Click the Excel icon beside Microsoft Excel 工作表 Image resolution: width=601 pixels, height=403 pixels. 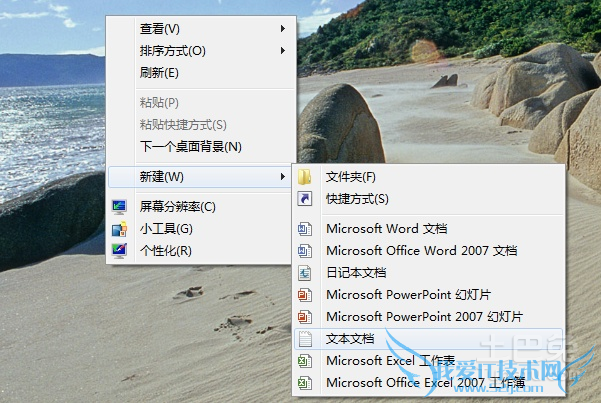[305, 361]
